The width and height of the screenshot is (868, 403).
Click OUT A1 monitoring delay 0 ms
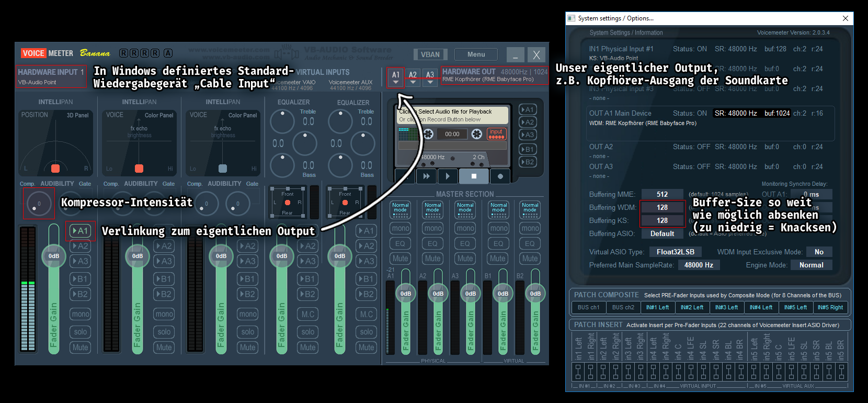click(x=812, y=194)
